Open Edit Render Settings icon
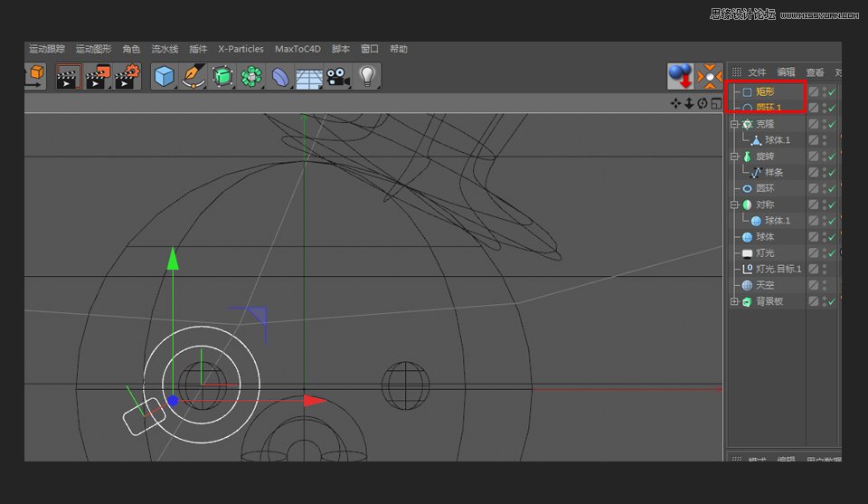The height and width of the screenshot is (504, 868). click(x=127, y=77)
